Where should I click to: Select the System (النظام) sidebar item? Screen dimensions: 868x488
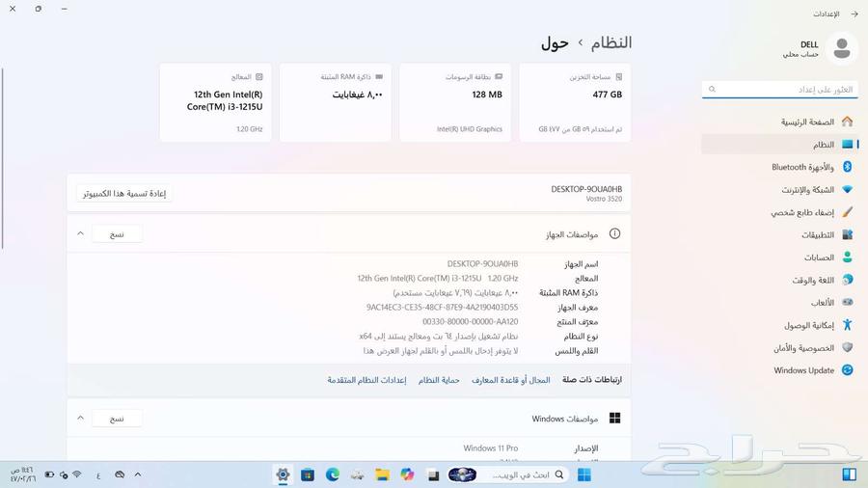pos(780,145)
